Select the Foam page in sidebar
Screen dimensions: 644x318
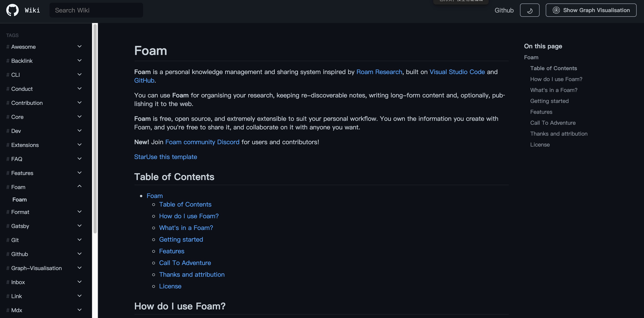[x=19, y=200]
